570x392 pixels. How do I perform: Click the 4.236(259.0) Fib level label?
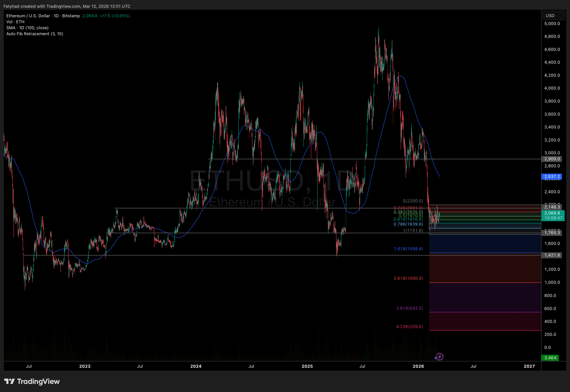point(409,327)
